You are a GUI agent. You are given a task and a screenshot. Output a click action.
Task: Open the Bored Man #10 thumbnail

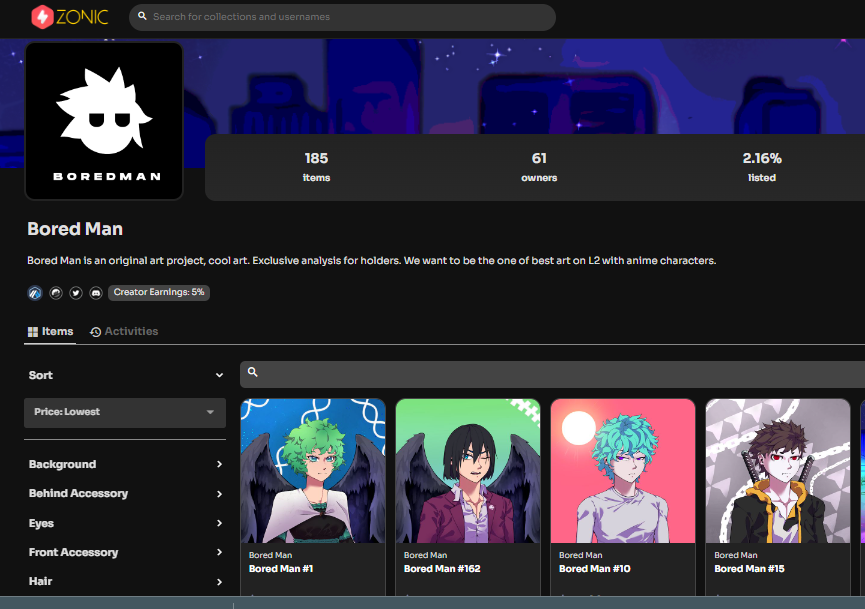pos(623,471)
